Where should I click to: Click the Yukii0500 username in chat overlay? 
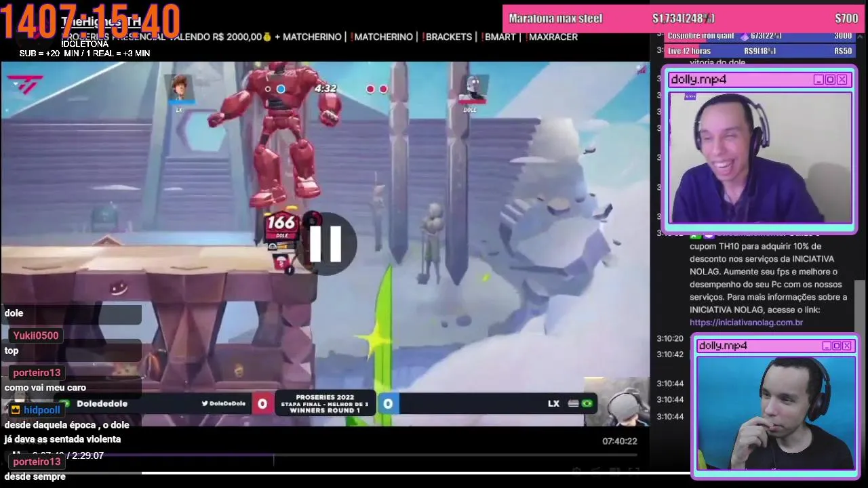click(x=36, y=335)
